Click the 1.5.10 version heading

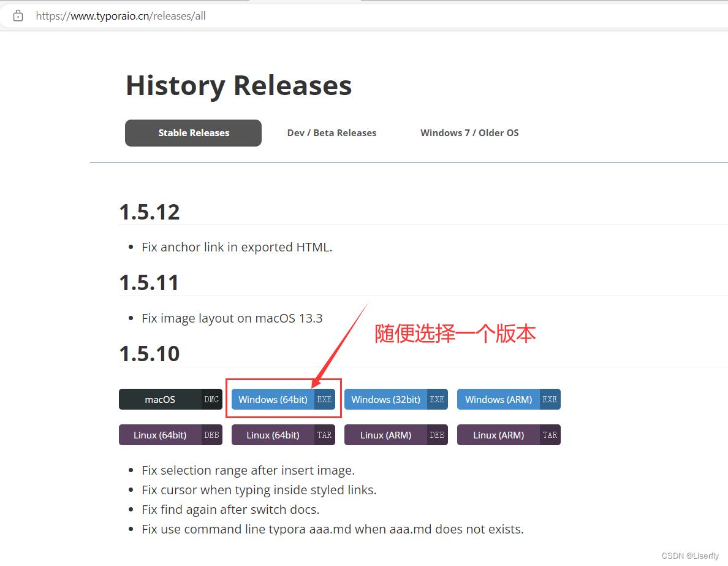[x=150, y=354]
